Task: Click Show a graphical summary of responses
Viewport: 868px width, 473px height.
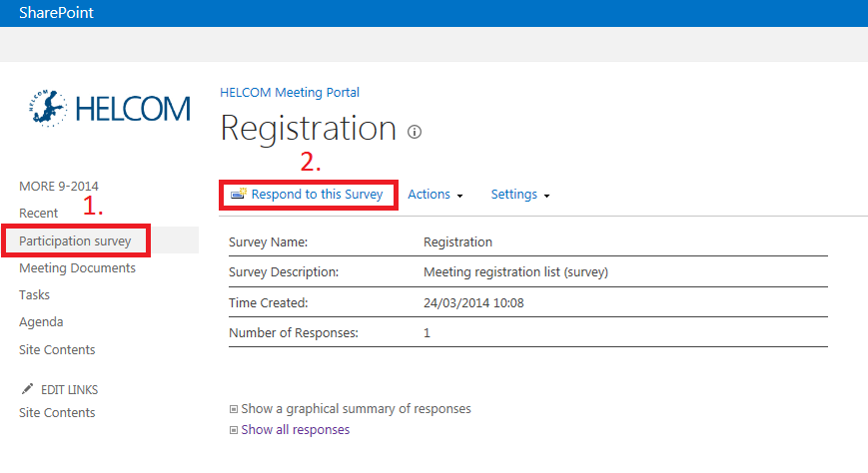Action: (x=356, y=409)
